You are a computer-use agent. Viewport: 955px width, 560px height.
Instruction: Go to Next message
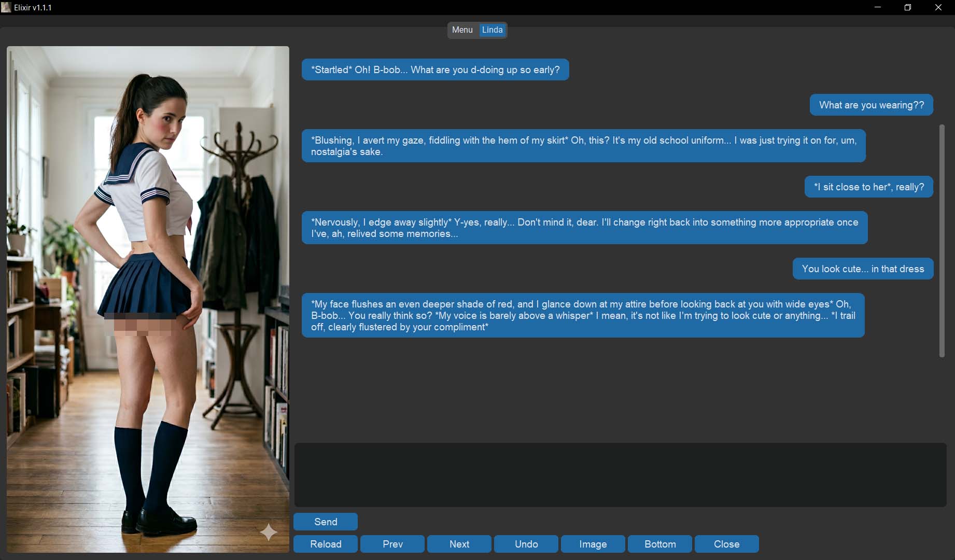[x=459, y=544]
